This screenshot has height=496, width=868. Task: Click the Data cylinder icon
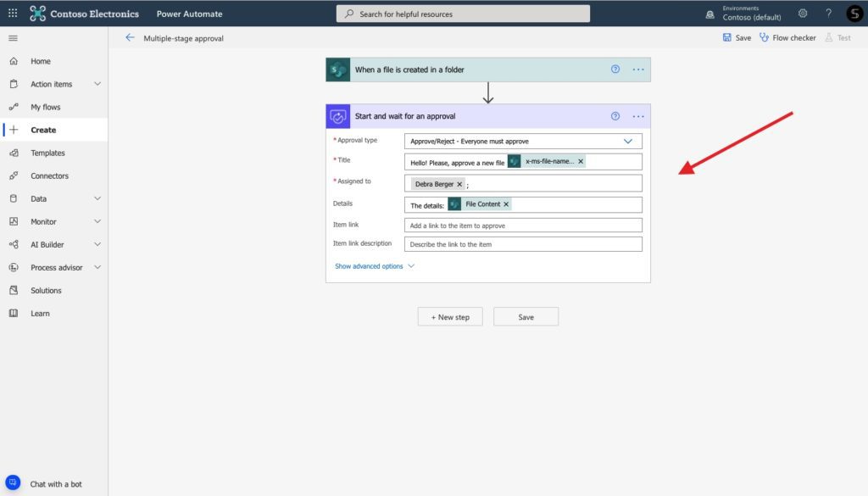point(14,198)
